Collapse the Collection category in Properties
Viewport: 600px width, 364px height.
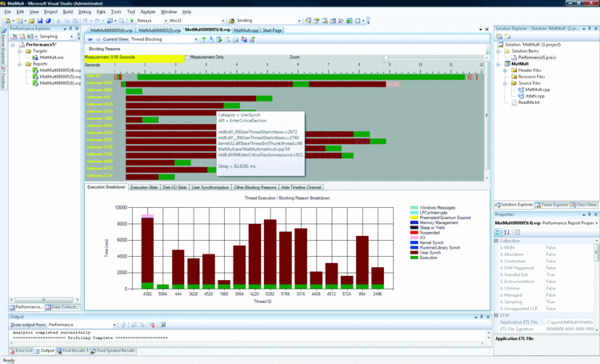[497, 241]
